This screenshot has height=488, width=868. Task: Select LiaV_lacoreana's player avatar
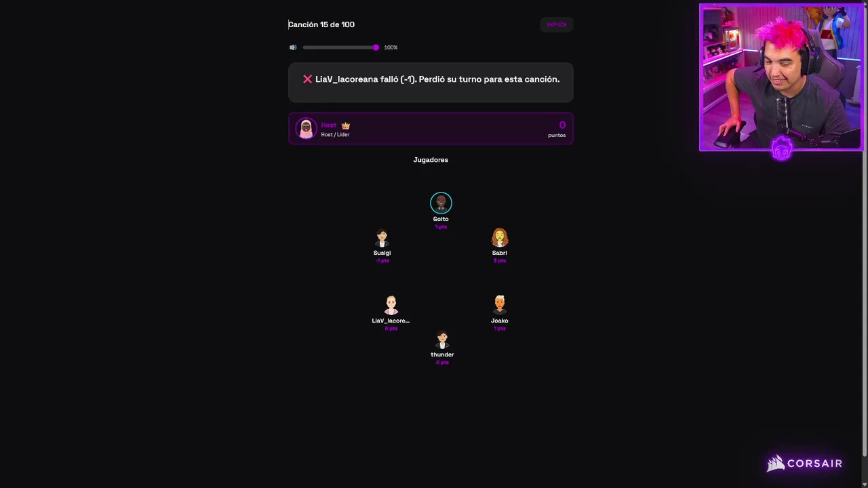[391, 305]
